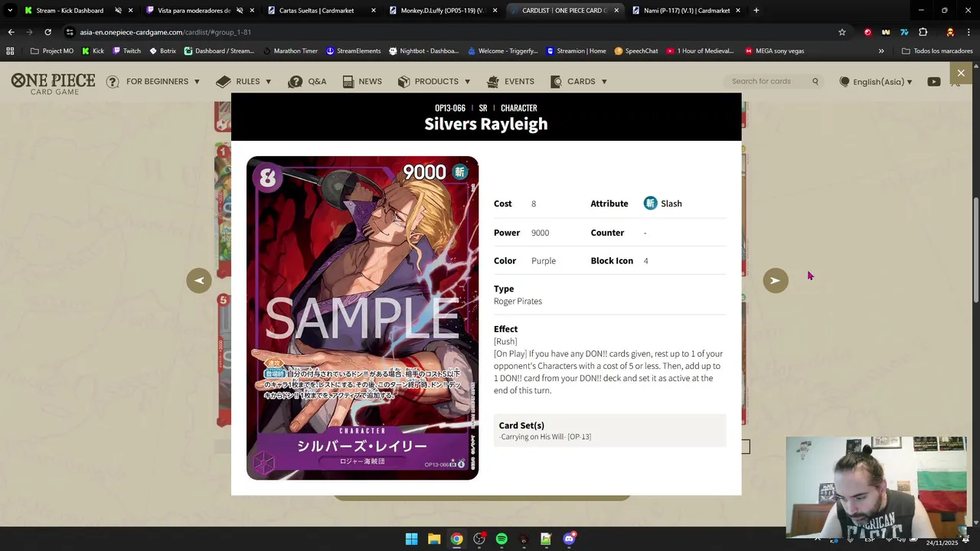Open the apps grid in bookmarks bar

(10, 51)
